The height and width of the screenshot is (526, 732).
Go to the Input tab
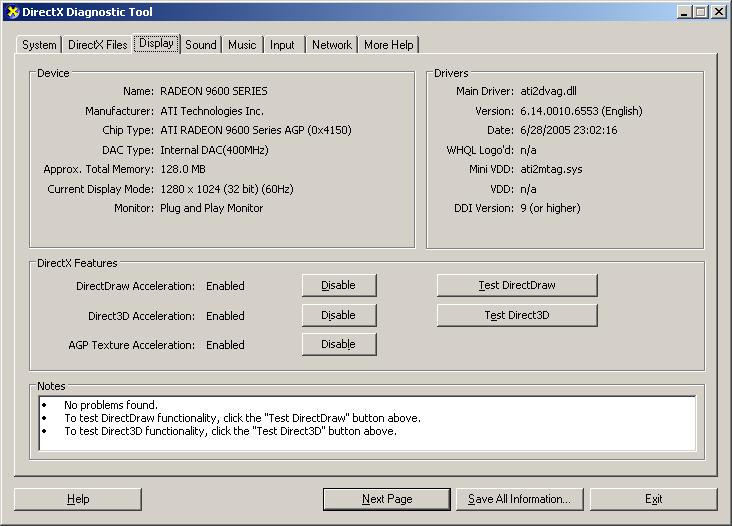(283, 45)
